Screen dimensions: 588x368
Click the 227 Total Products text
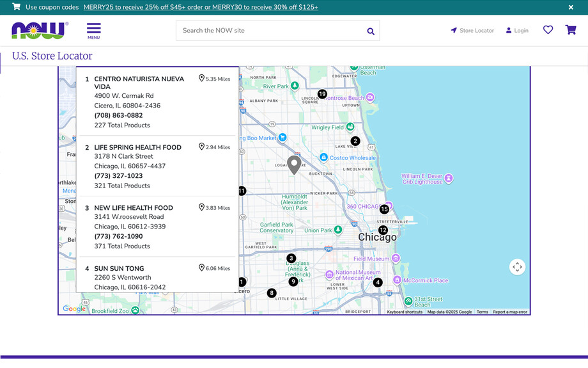click(122, 125)
